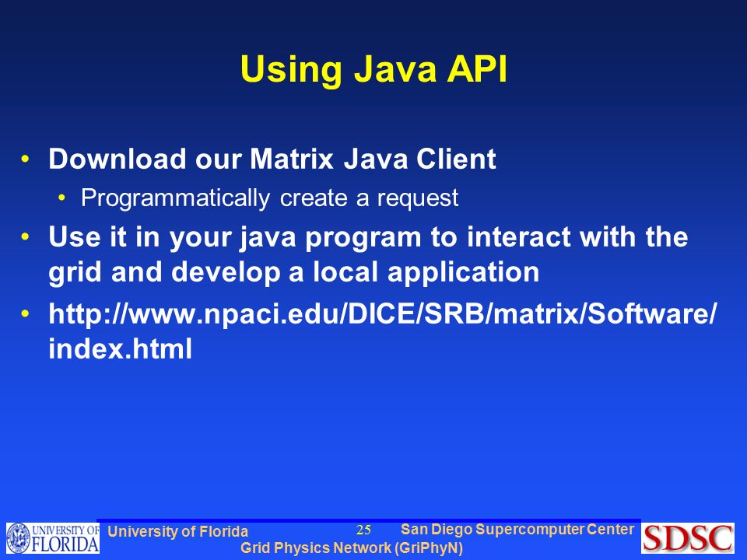
Task: Click the slide number 25
Action: point(363,530)
